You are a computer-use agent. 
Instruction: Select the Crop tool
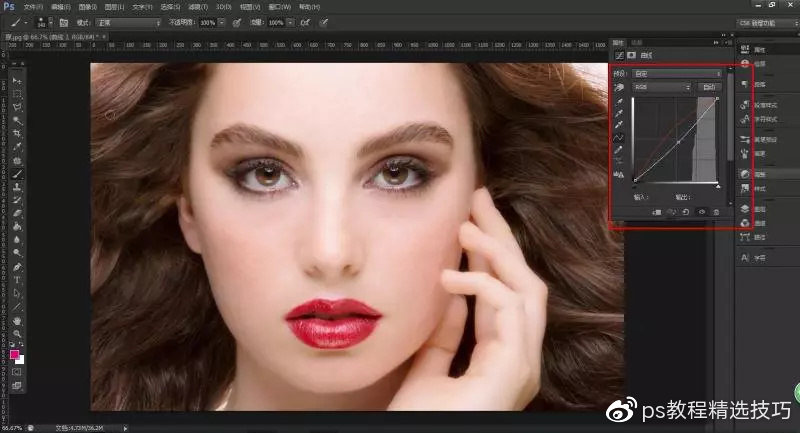pyautogui.click(x=17, y=133)
